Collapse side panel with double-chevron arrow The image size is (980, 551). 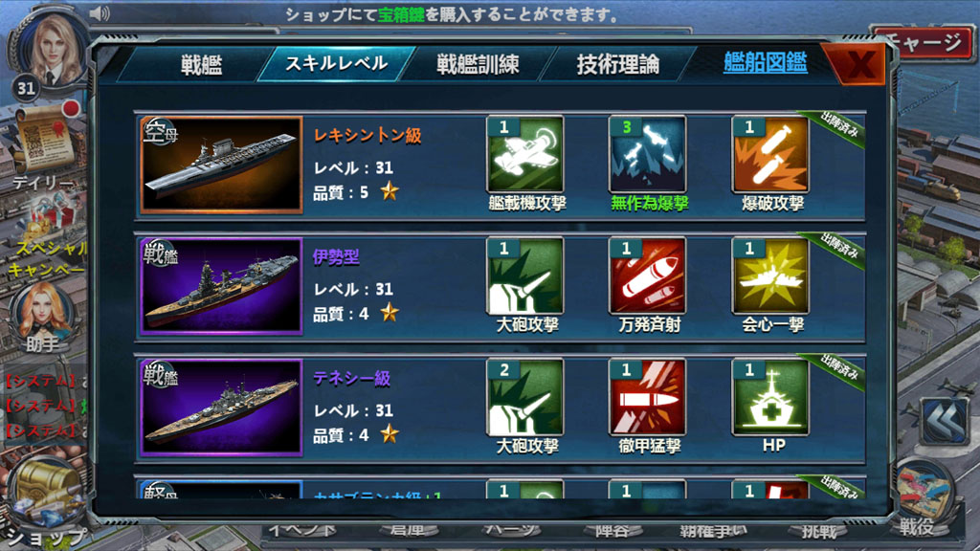945,421
